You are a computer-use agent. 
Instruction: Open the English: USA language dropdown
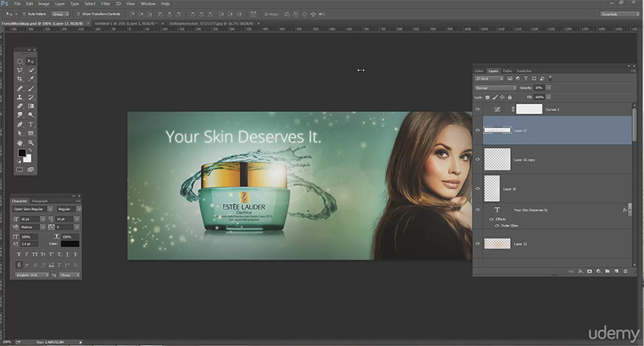[x=32, y=275]
